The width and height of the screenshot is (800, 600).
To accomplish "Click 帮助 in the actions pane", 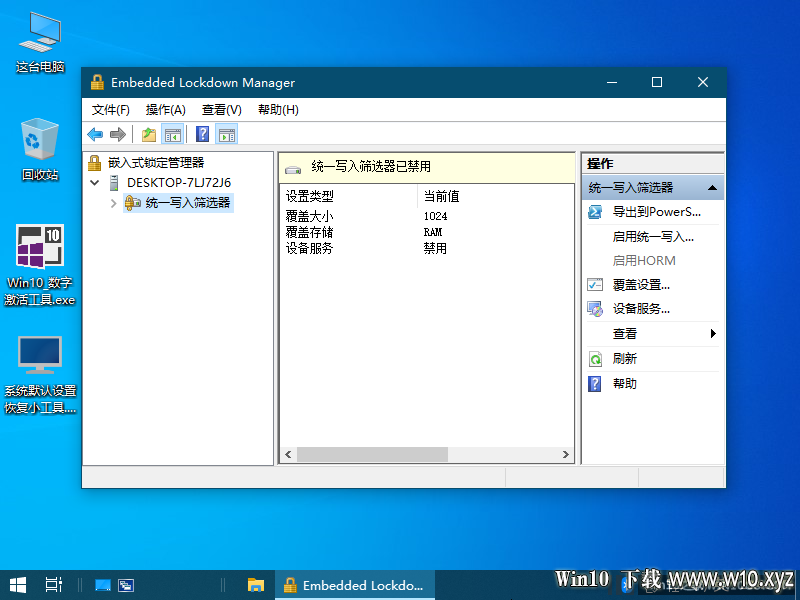I will [624, 383].
